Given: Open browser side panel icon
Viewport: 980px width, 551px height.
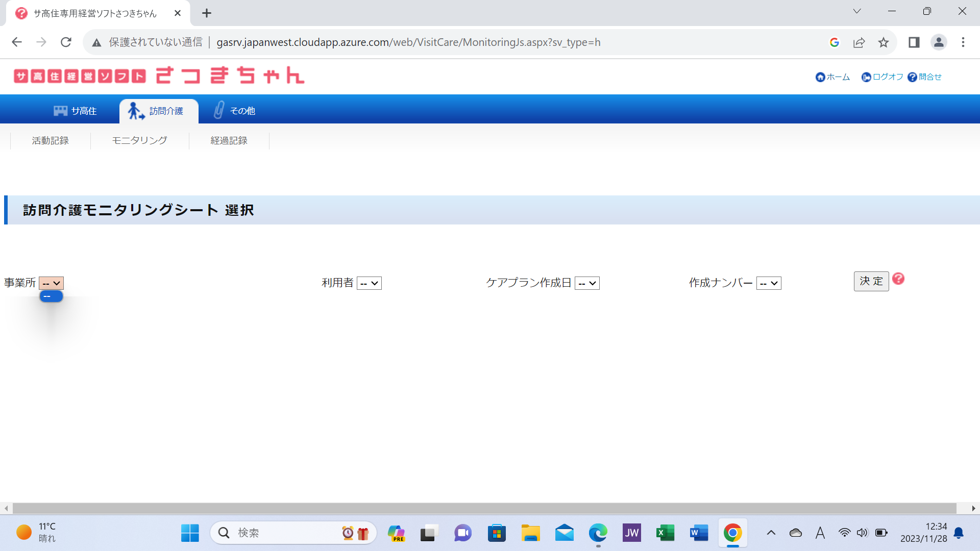Looking at the screenshot, I should click(x=914, y=42).
